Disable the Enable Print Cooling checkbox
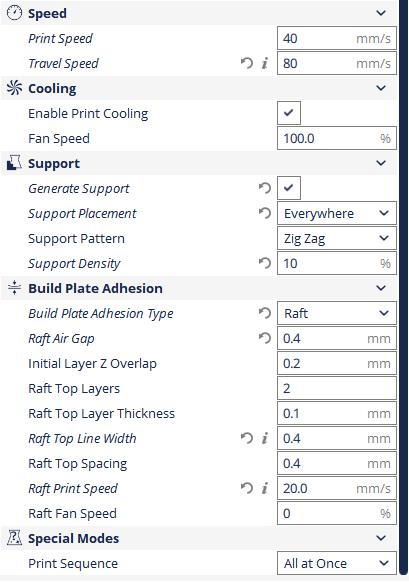This screenshot has height=585, width=409. coord(288,113)
